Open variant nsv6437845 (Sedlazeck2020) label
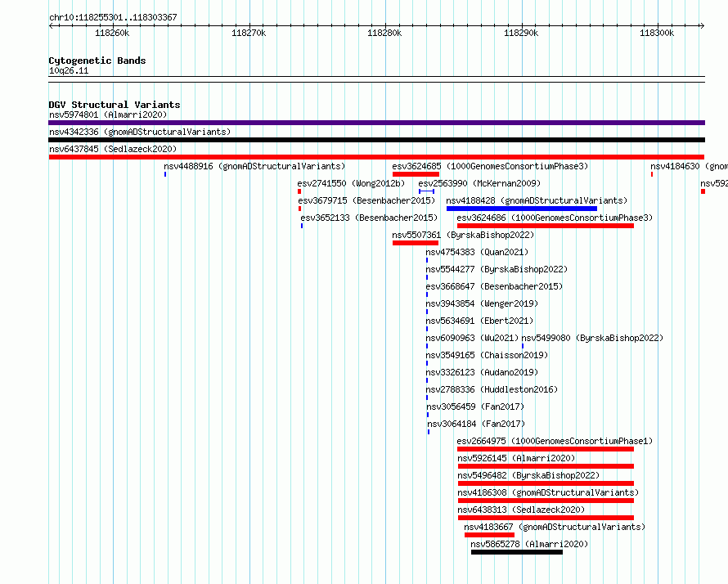The image size is (728, 584). (x=113, y=149)
